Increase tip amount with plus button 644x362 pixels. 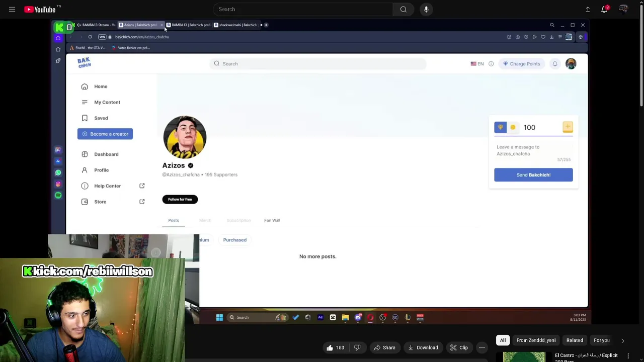[x=568, y=127]
